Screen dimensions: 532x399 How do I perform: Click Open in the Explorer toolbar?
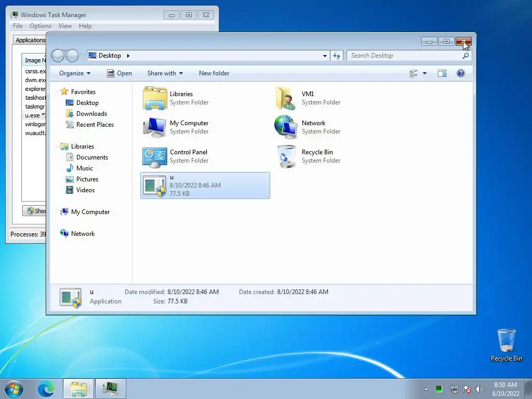click(x=119, y=73)
